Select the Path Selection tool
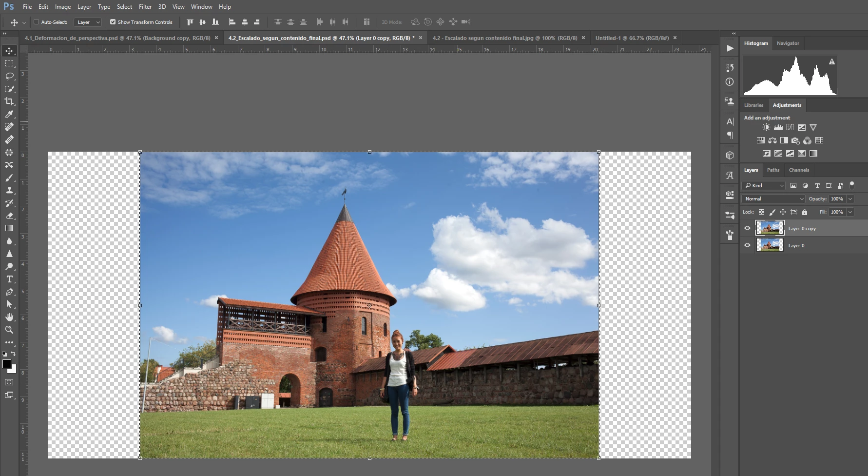 (9, 304)
